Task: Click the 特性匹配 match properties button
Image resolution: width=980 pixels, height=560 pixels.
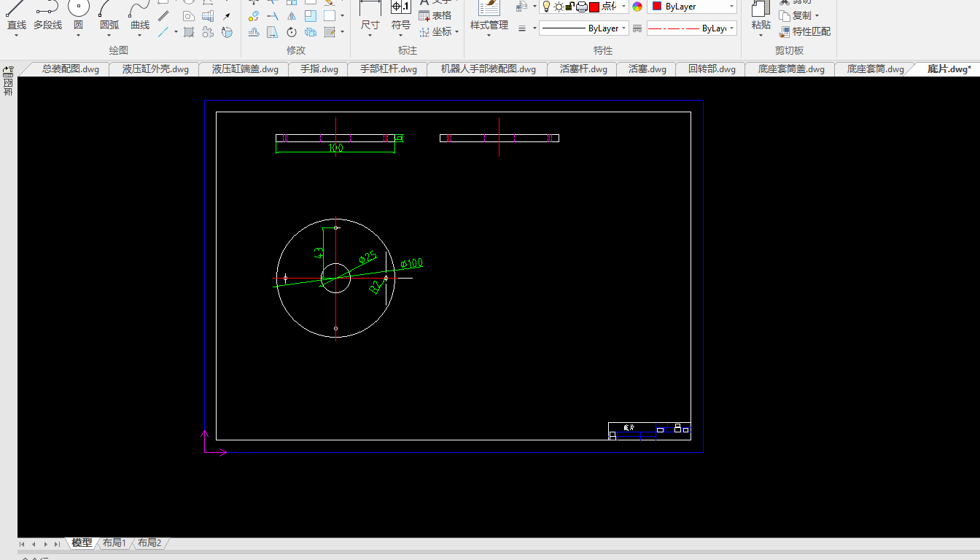Action: pyautogui.click(x=805, y=31)
